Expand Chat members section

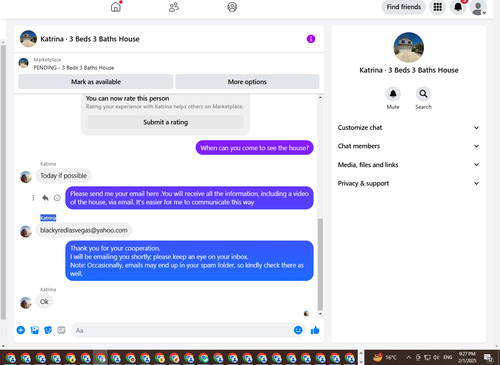pos(409,146)
